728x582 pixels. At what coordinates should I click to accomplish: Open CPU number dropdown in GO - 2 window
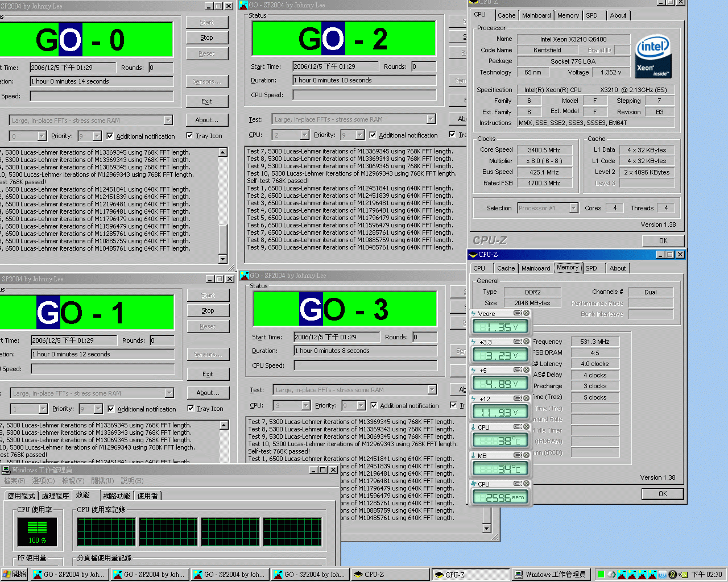304,135
